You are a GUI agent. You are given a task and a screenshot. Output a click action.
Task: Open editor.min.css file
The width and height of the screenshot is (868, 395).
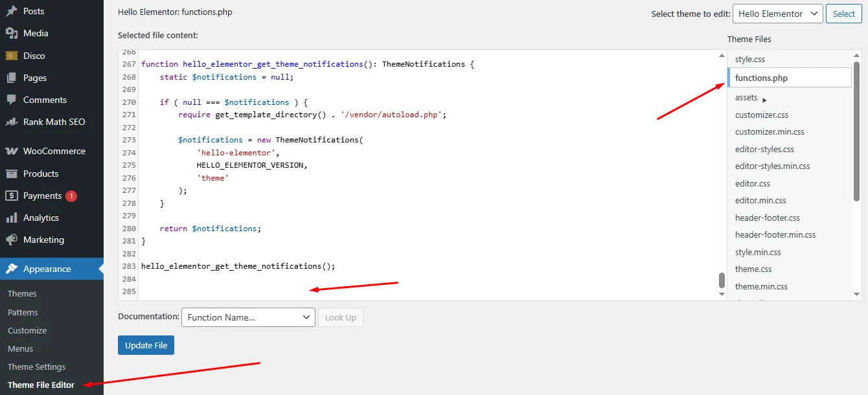(760, 200)
